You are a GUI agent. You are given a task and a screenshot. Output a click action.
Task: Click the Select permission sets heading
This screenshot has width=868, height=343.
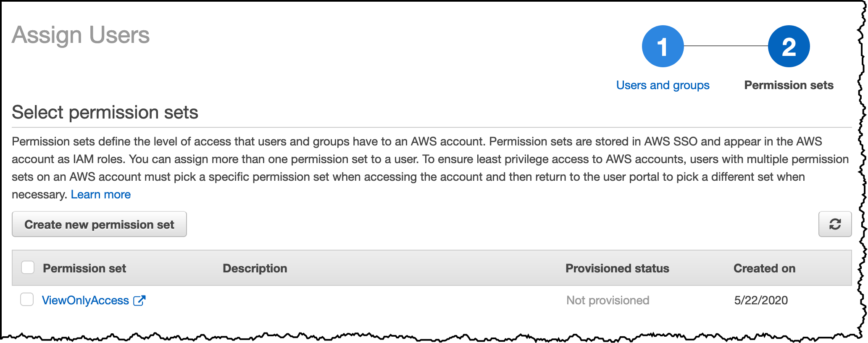(105, 112)
